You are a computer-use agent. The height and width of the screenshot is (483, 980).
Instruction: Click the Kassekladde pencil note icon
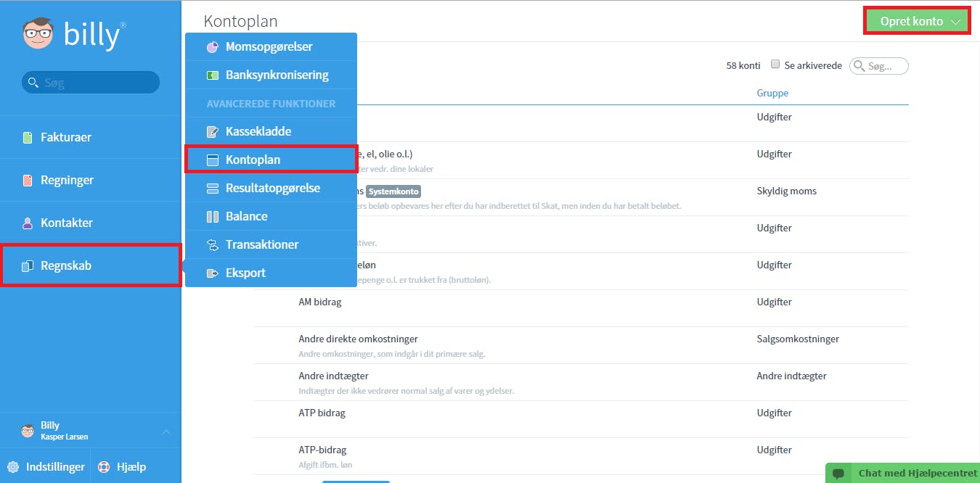pos(213,132)
